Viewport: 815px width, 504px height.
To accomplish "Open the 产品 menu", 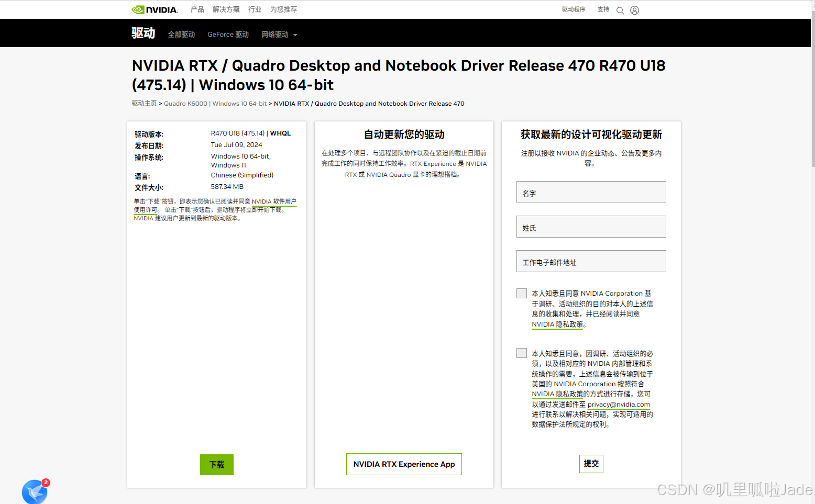I will click(x=197, y=9).
